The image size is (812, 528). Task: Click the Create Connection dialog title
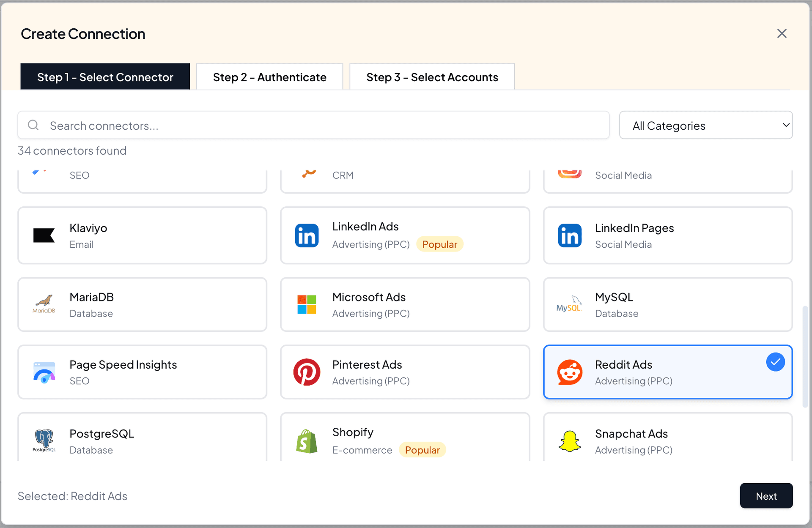click(83, 34)
